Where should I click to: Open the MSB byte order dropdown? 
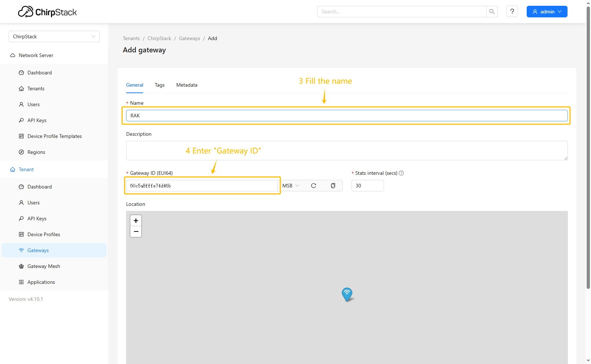pyautogui.click(x=291, y=186)
